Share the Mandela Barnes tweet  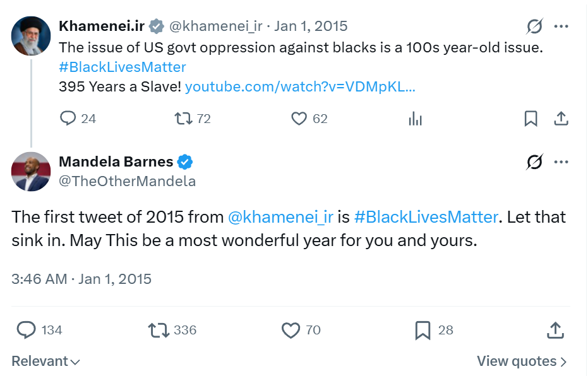click(555, 330)
